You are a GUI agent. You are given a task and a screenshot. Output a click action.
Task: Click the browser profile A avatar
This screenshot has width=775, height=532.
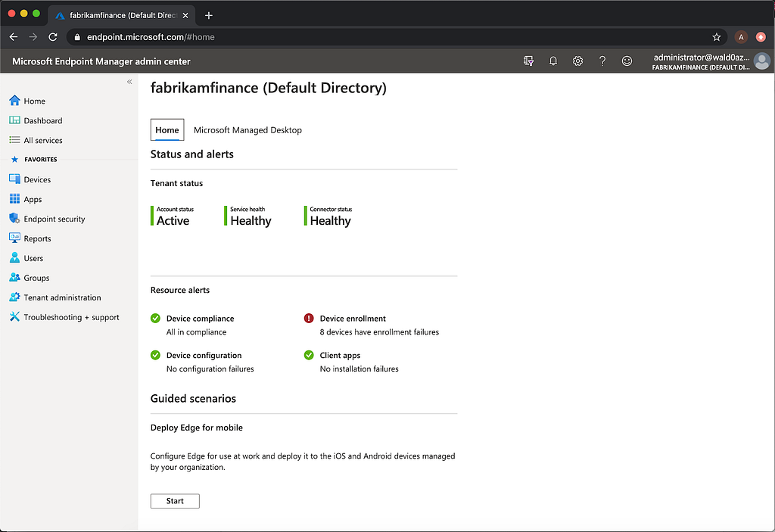[740, 37]
